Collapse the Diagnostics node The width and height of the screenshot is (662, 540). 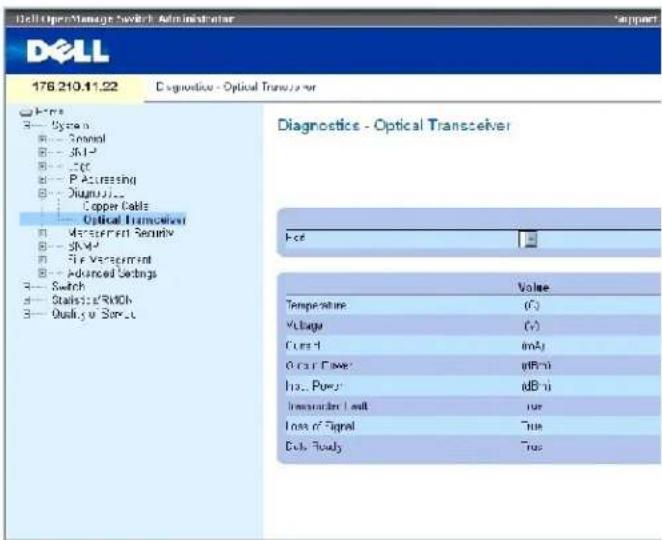coord(42,193)
